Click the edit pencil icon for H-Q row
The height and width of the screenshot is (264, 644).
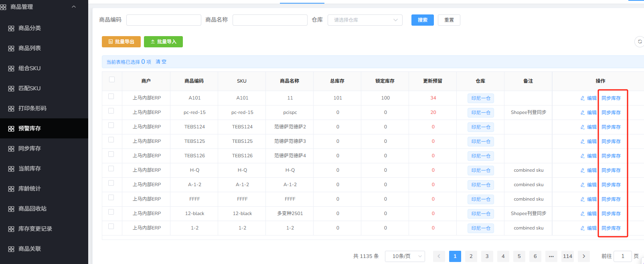click(583, 171)
